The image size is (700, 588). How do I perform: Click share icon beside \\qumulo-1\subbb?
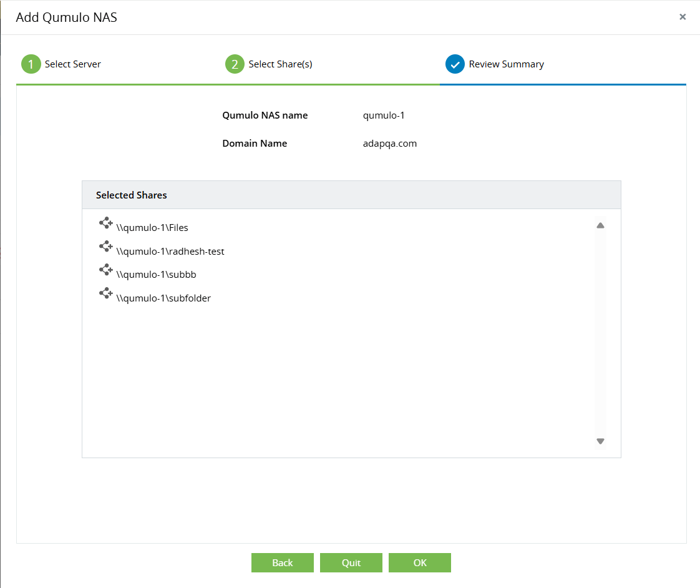[x=106, y=270]
